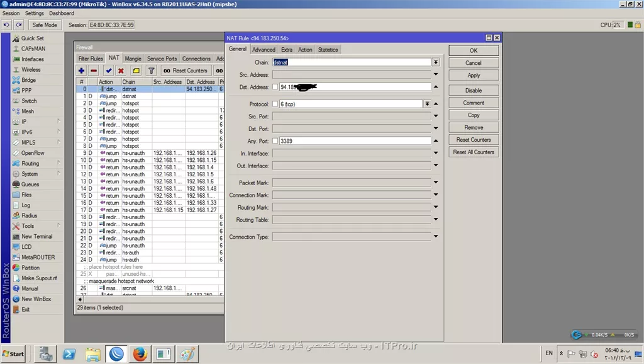Open Session menu
This screenshot has height=364, width=644.
point(11,13)
